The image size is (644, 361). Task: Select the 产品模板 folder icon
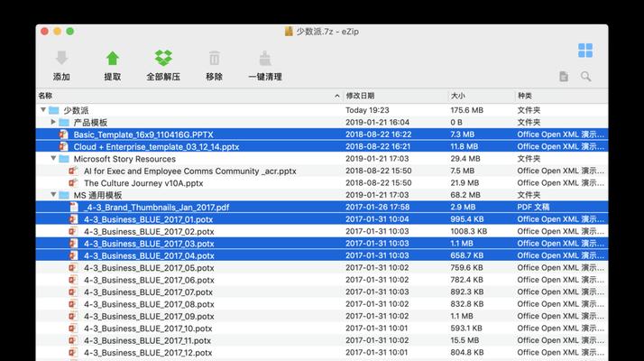pos(64,122)
